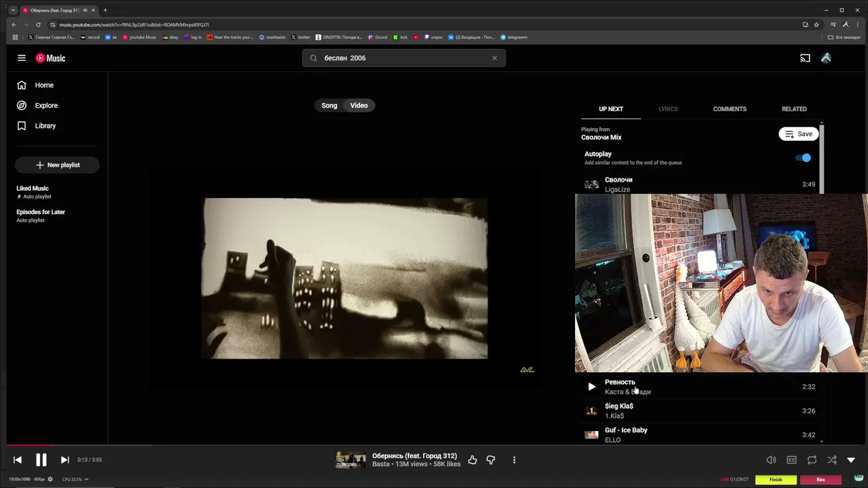Close the Обернись browser tab

(94, 10)
